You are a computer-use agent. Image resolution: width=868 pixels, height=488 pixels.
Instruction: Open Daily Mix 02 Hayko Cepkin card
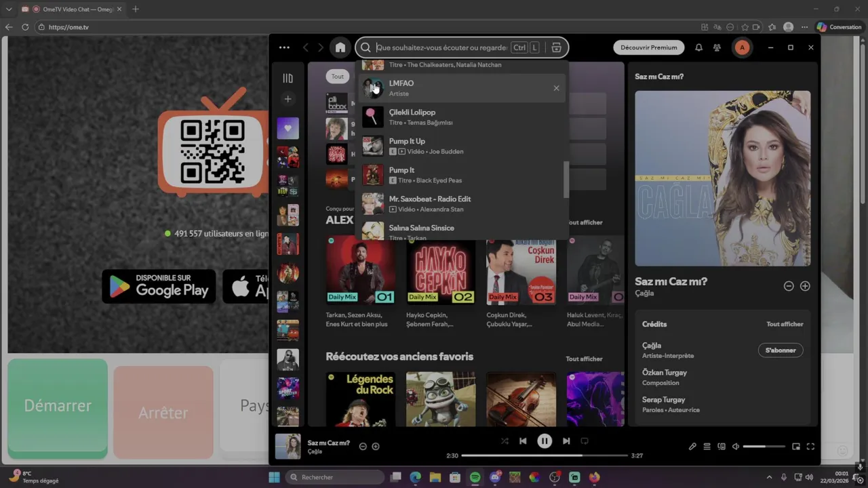click(441, 283)
